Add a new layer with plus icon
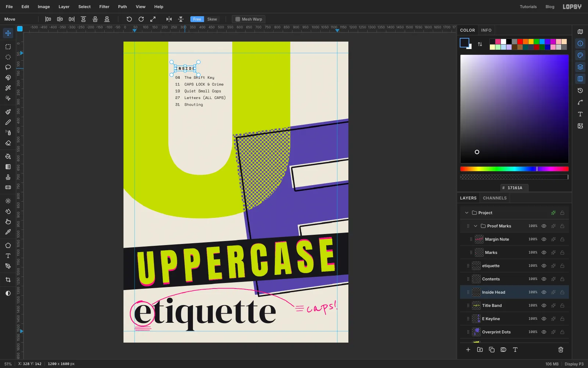This screenshot has height=368, width=588. pos(468,350)
